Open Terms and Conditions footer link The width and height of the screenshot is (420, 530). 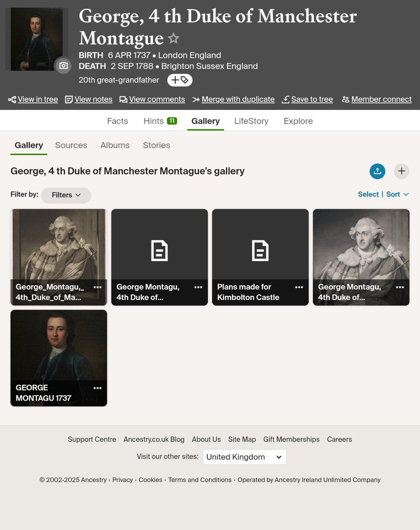[x=200, y=480]
